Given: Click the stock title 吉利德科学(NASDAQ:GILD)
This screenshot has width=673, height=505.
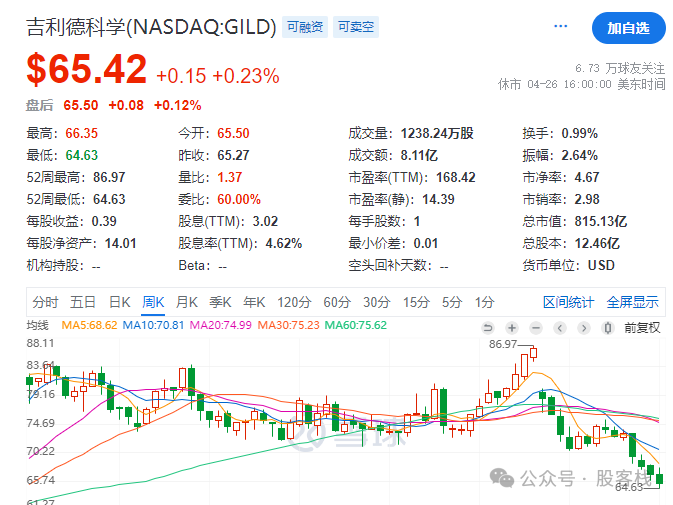Looking at the screenshot, I should pyautogui.click(x=151, y=27).
